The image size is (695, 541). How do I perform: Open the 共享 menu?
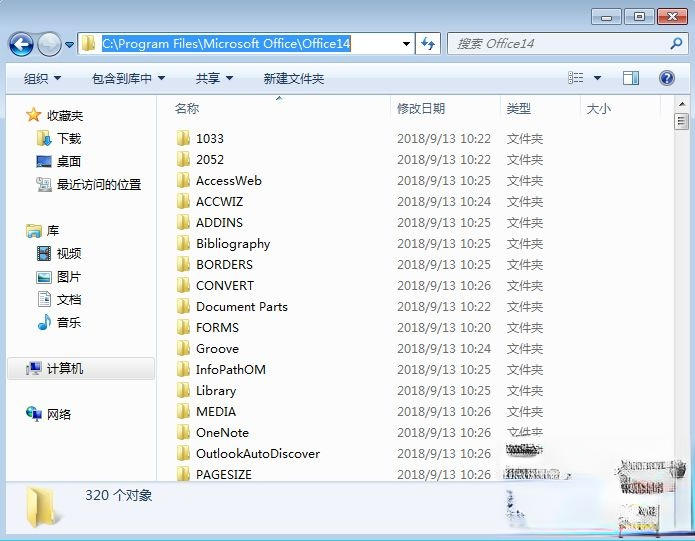215,78
